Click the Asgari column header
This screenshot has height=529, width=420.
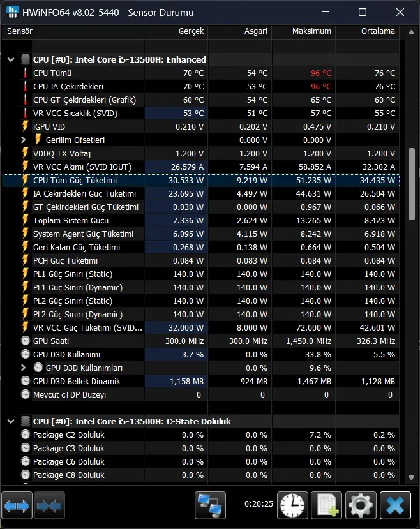pyautogui.click(x=240, y=31)
